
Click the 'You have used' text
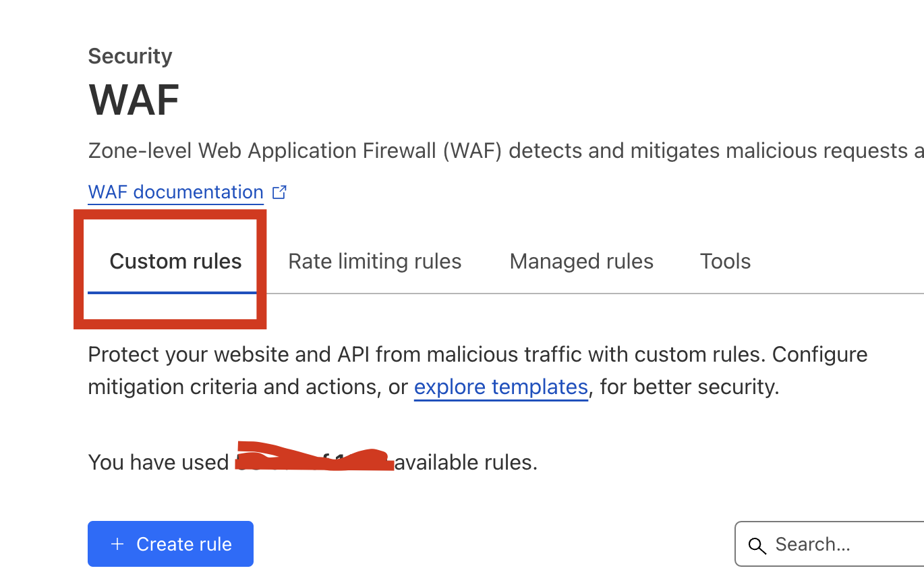[x=158, y=463]
